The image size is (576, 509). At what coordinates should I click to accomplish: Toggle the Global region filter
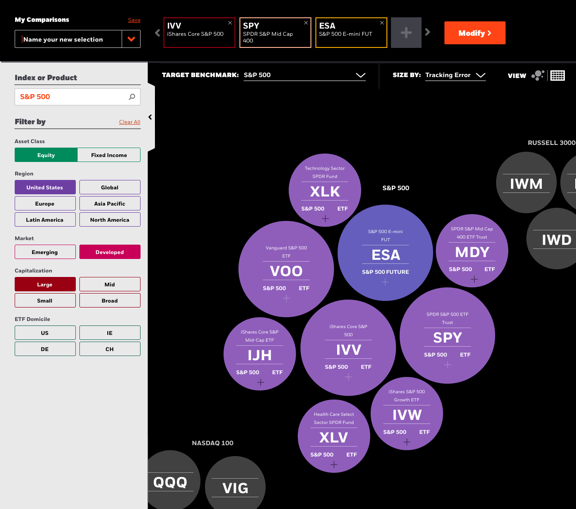[110, 187]
